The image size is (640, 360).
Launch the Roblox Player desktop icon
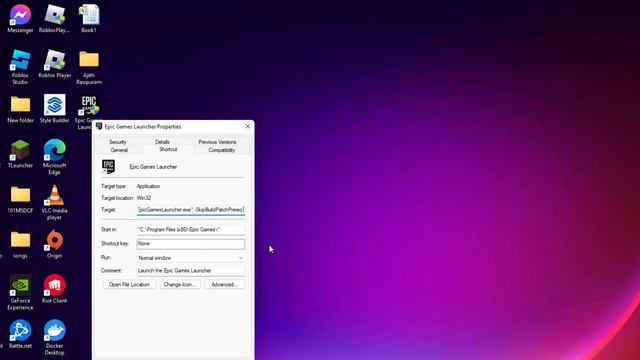[x=54, y=64]
